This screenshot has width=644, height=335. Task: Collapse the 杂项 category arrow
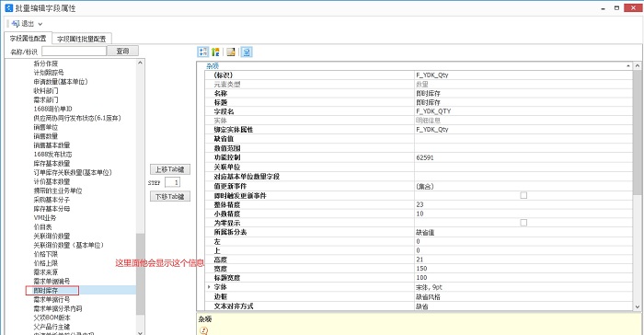coord(628,65)
